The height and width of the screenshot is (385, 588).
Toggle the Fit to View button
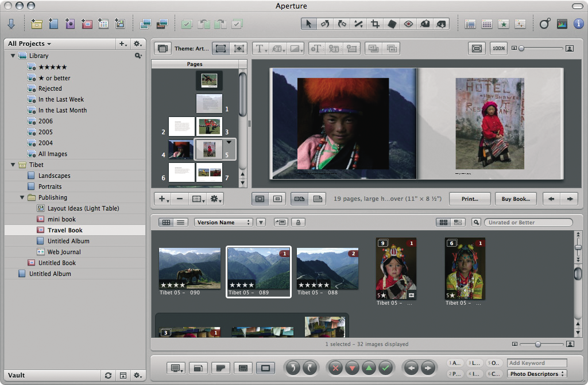point(477,48)
